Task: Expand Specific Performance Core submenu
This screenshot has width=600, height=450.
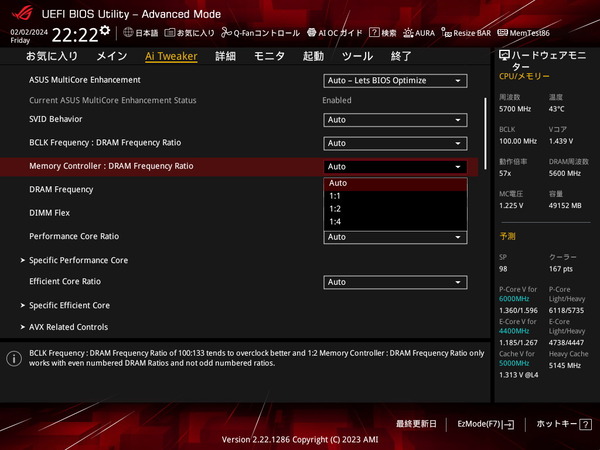Action: point(78,260)
